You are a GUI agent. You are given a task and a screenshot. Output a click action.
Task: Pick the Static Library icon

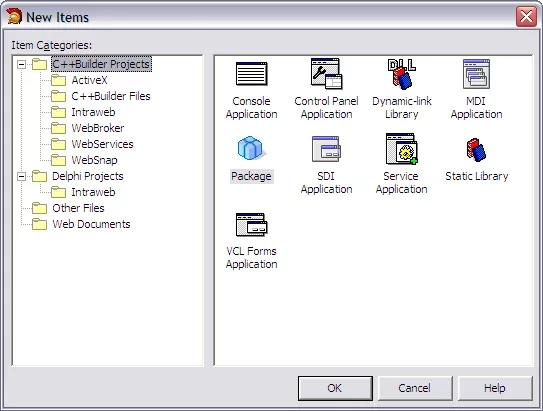(476, 150)
